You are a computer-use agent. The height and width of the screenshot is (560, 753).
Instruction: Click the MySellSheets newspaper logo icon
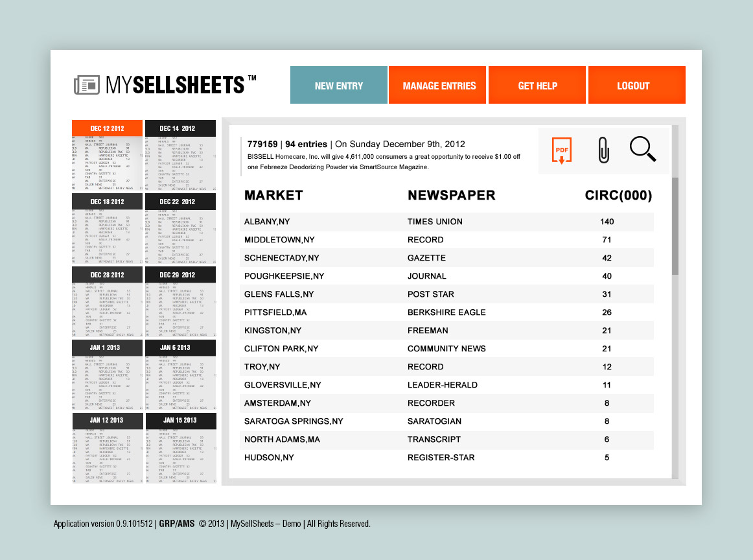(86, 84)
